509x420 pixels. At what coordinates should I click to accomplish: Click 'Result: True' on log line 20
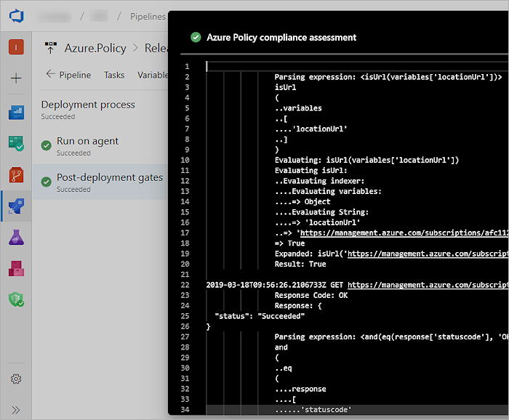pos(300,264)
